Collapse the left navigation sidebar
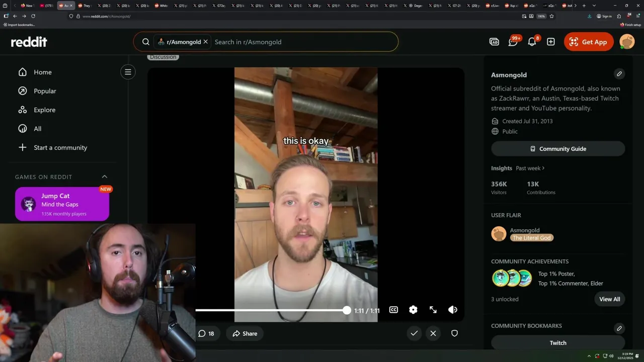This screenshot has width=644, height=362. point(128,72)
